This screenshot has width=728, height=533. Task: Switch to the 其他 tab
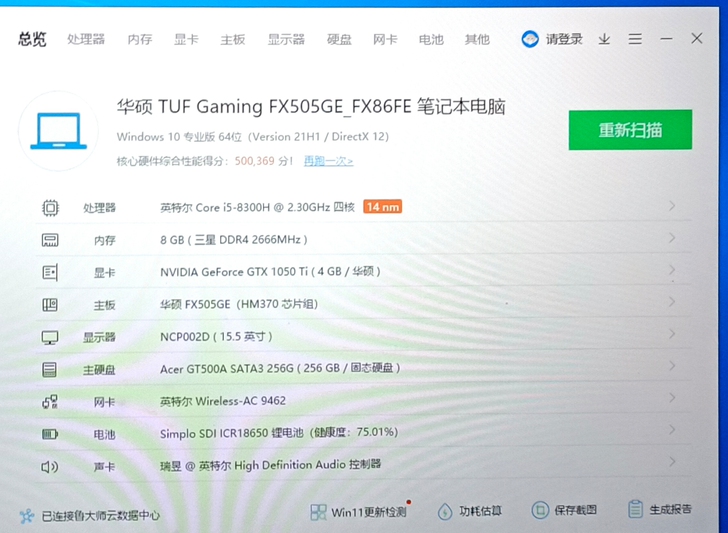pos(477,39)
